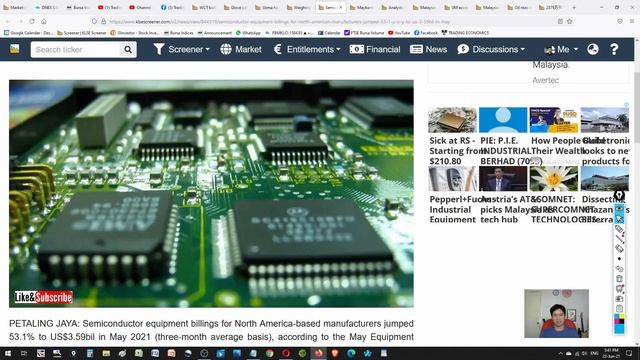640x360 pixels.
Task: Click the trash clear-annotations icon
Action: coord(619,278)
